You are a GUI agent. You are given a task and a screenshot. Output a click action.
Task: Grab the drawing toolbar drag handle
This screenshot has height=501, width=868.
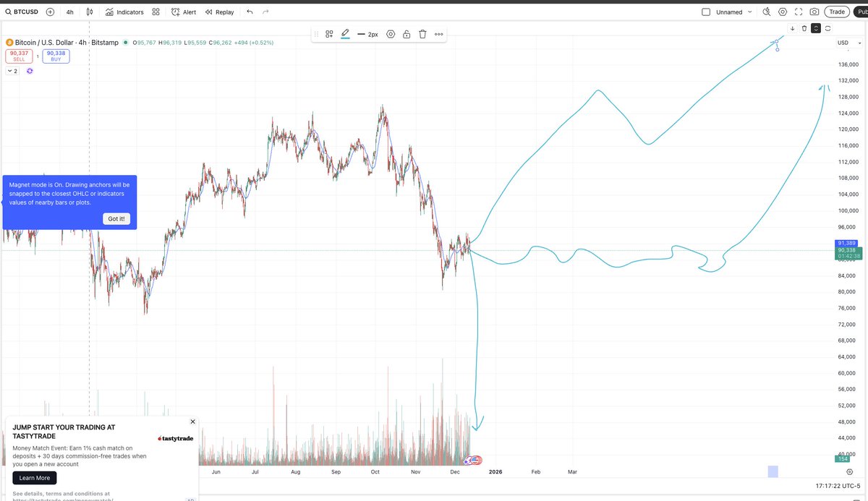[316, 34]
